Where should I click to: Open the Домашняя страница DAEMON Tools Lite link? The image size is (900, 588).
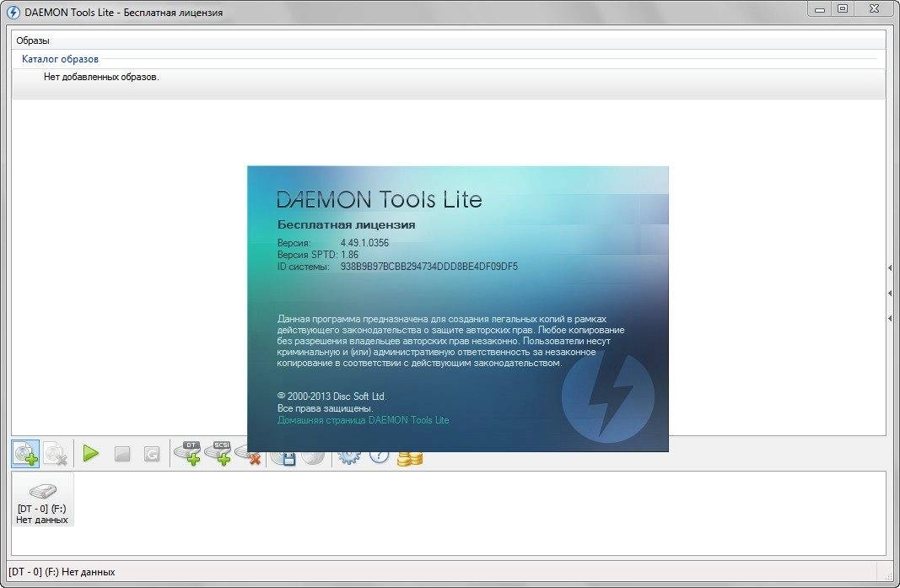tap(363, 420)
